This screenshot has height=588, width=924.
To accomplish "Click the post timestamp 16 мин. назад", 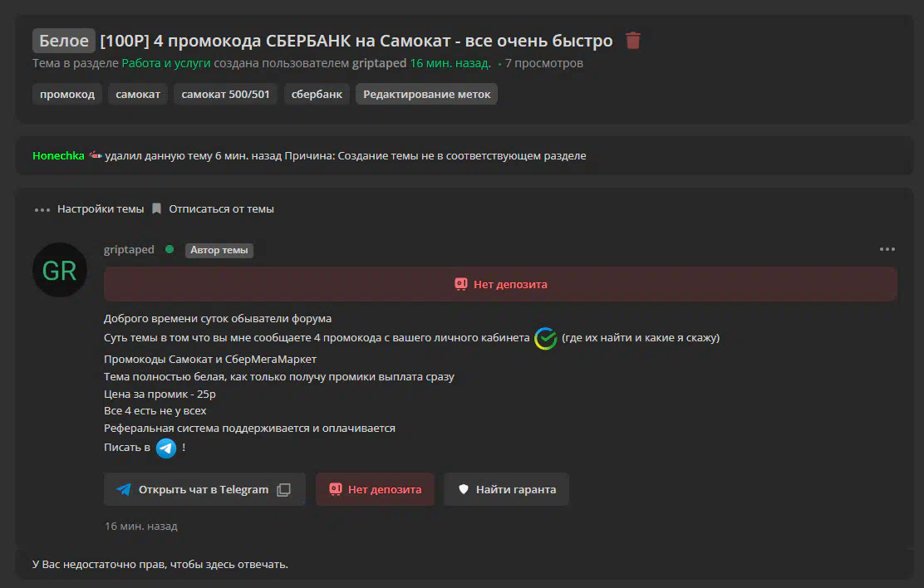I will point(140,527).
